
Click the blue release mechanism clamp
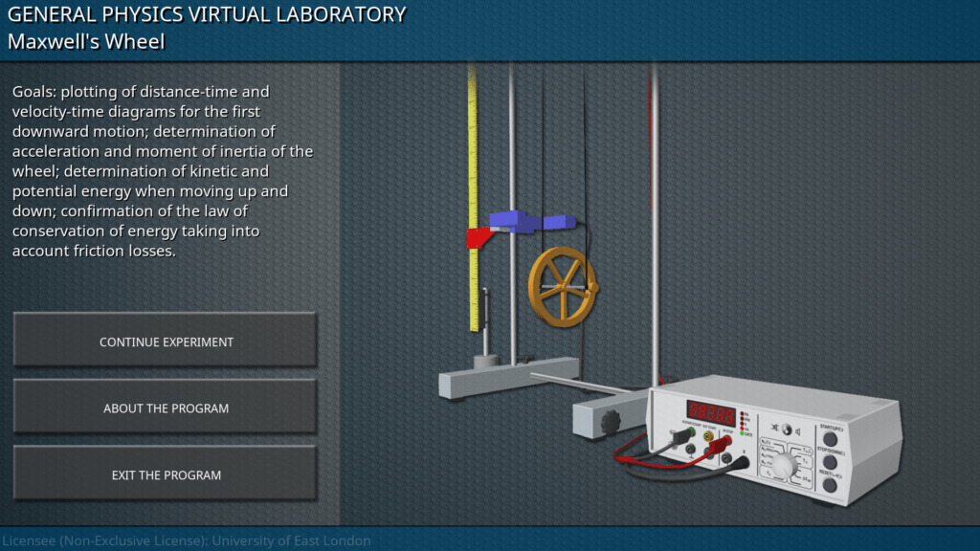[517, 221]
